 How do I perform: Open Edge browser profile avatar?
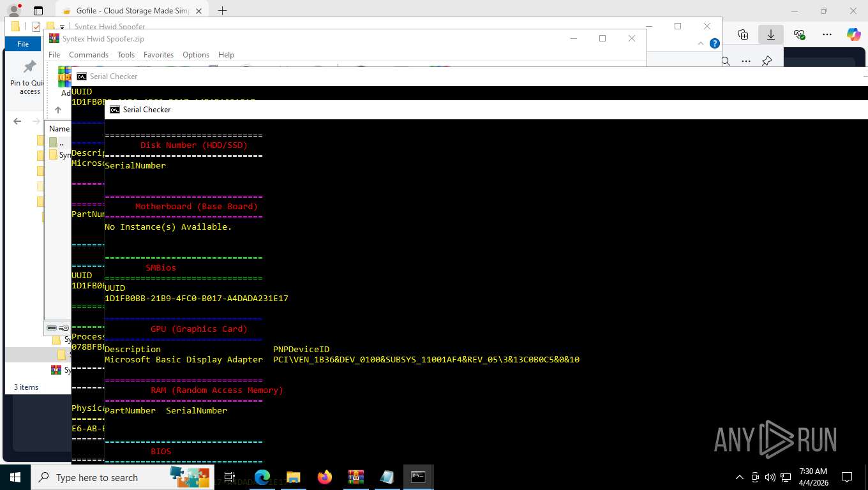click(13, 10)
